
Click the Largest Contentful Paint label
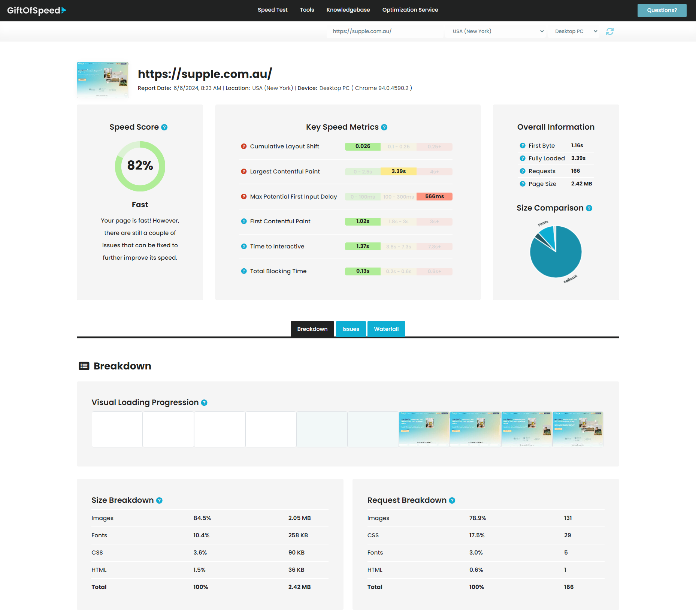[285, 172]
